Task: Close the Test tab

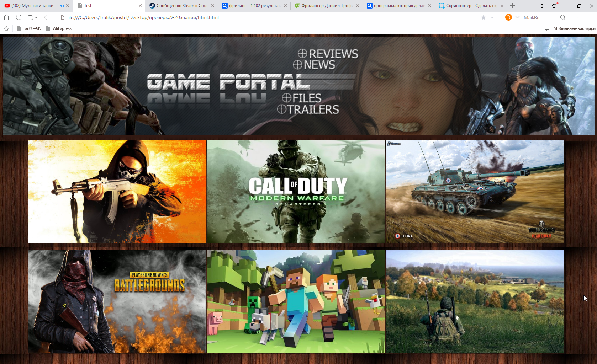Action: click(140, 6)
